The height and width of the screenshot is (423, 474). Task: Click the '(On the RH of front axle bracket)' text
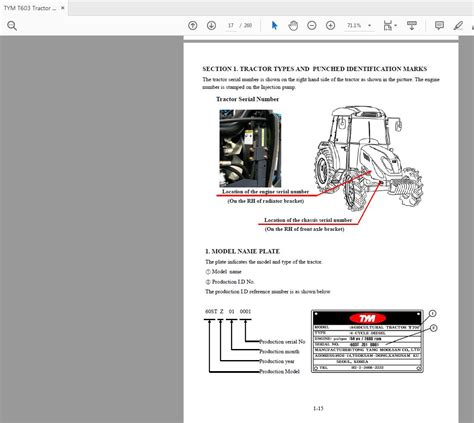[304, 229]
